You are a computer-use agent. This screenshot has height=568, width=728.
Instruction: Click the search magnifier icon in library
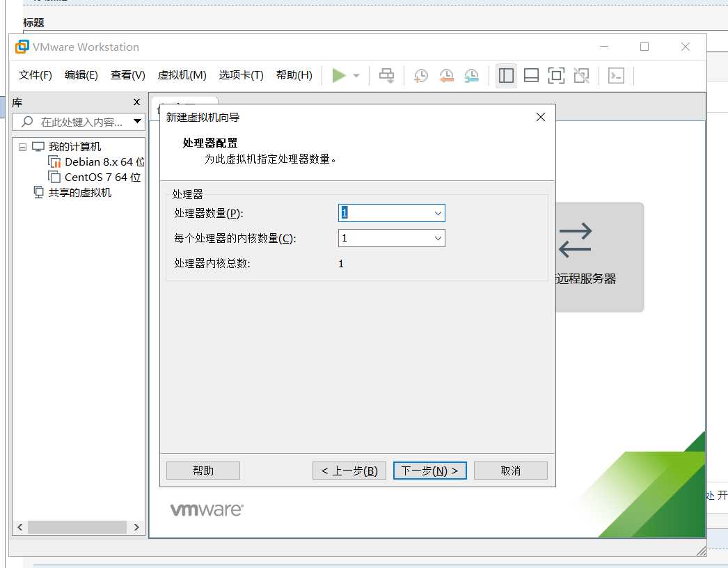click(27, 122)
